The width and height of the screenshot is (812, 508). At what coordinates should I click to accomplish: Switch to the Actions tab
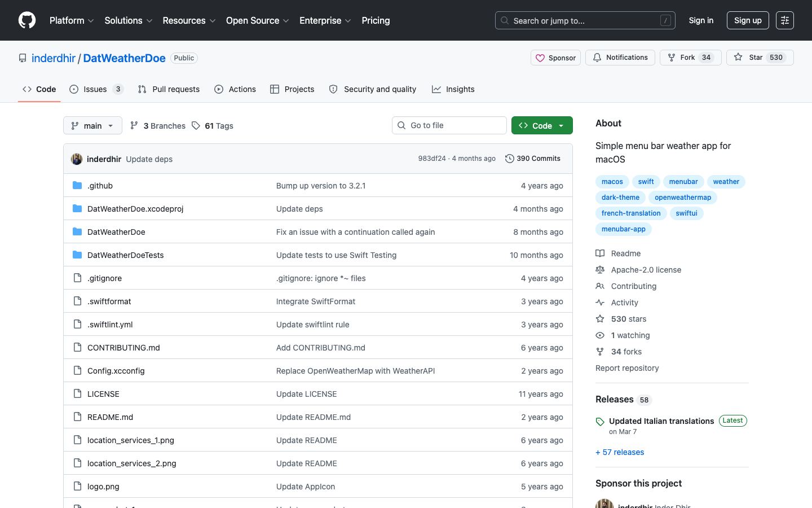point(235,89)
